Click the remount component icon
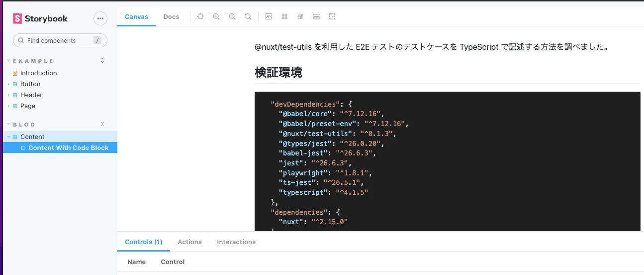The height and width of the screenshot is (275, 644). (x=200, y=16)
